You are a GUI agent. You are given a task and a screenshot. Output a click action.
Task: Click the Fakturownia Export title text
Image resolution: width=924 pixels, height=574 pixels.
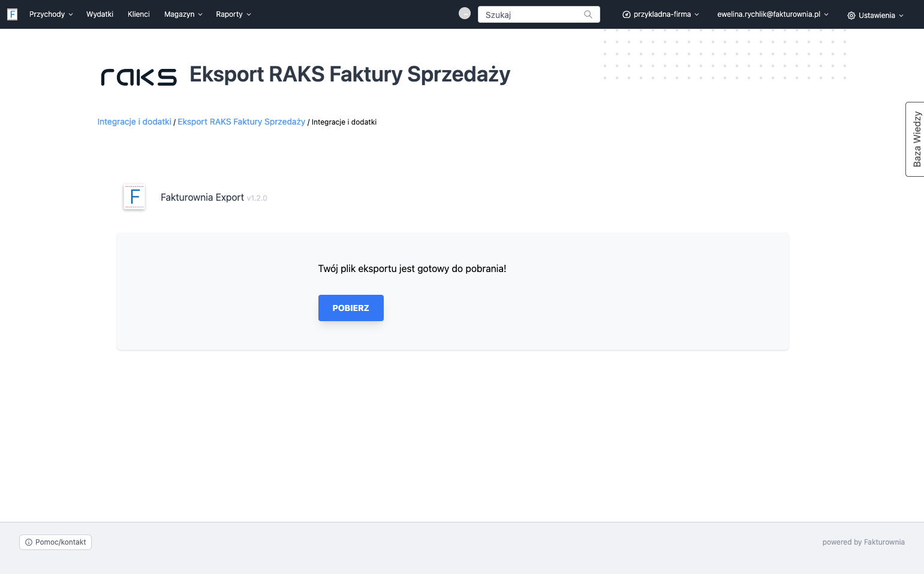202,197
